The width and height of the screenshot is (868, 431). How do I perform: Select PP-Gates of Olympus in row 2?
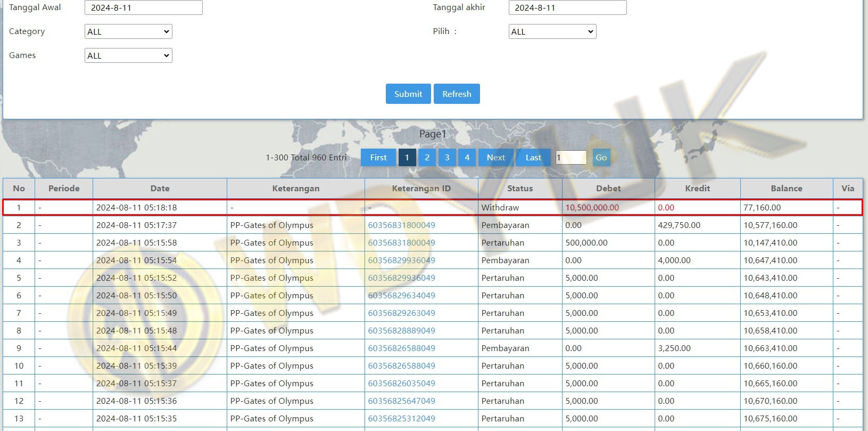coord(271,225)
